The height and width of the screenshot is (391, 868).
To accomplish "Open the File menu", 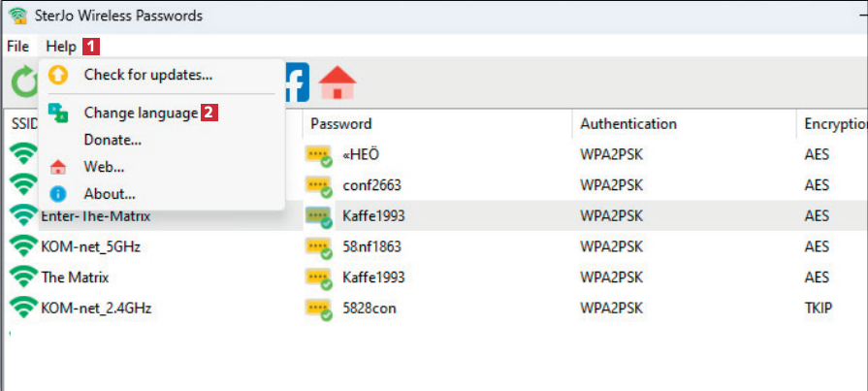I will (17, 47).
